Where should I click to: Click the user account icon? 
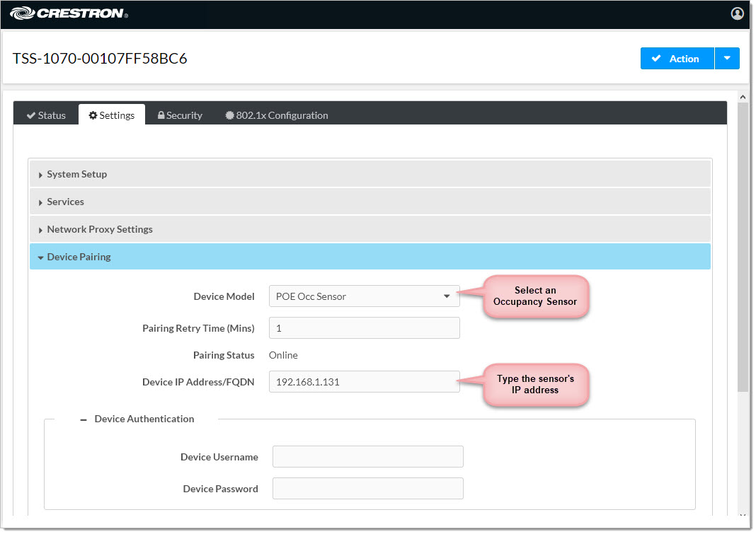[x=737, y=13]
